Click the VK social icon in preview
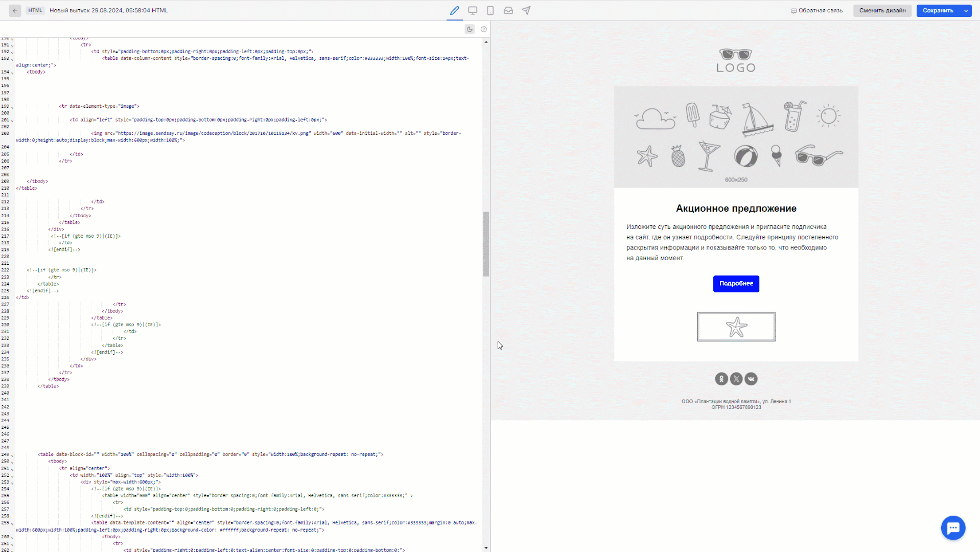980x552 pixels. tap(751, 379)
